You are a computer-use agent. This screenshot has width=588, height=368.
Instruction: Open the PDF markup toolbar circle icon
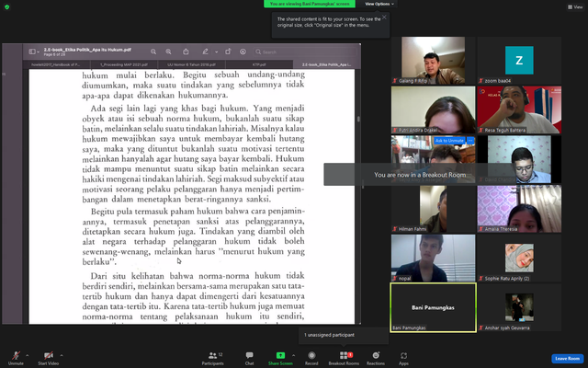pos(243,52)
